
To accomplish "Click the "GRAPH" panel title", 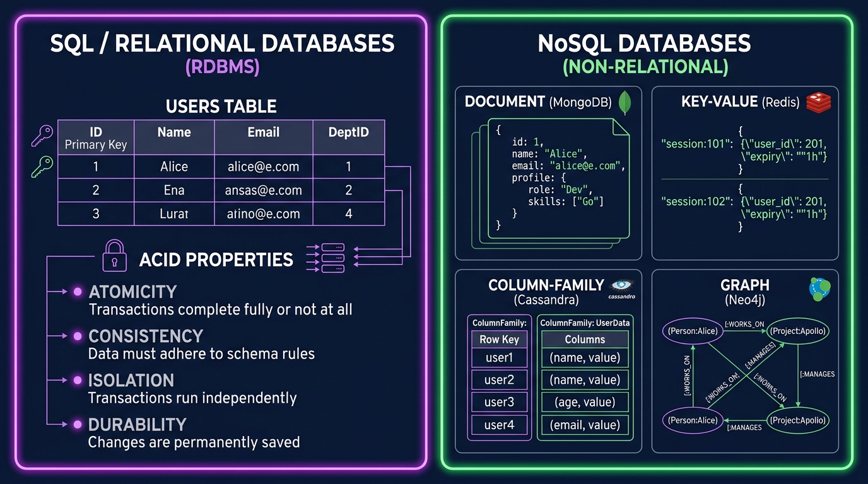I will 745,285.
